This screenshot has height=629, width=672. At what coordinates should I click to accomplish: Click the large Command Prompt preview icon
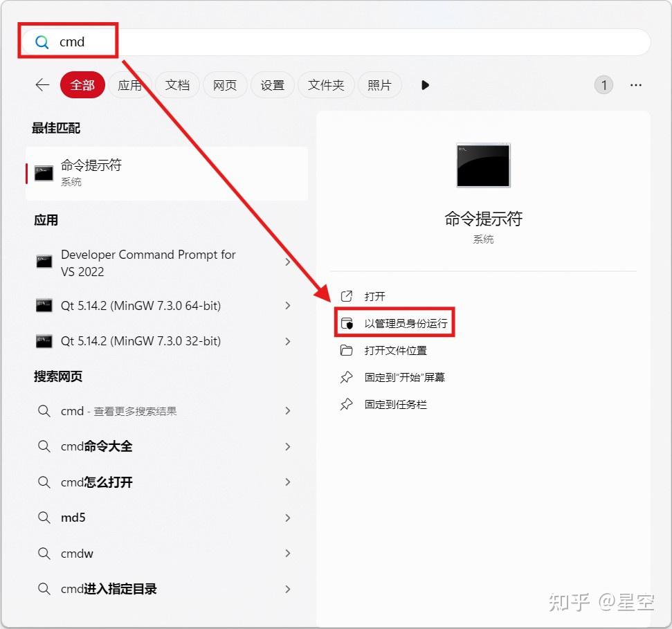pyautogui.click(x=484, y=165)
